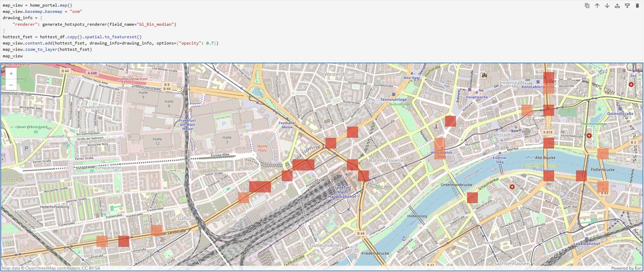Select hotspot square covering K 818 label
Viewport: 644px width, 272px height.
click(x=548, y=143)
